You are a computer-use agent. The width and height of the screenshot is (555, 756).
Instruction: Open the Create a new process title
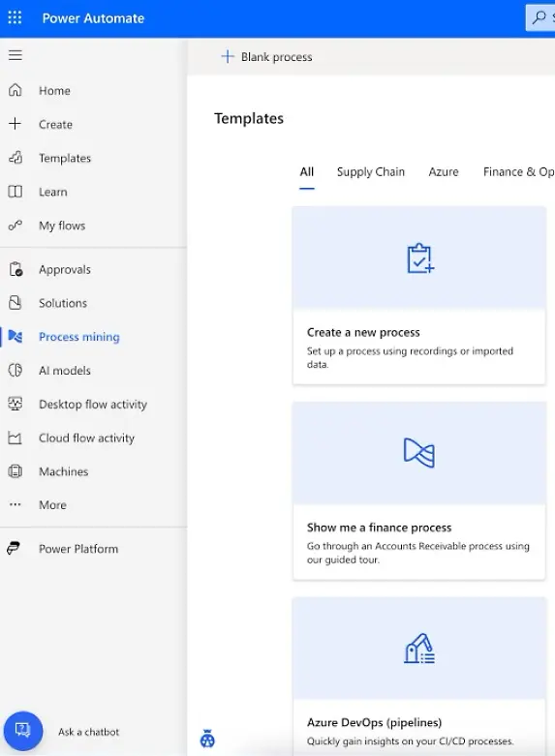363,332
